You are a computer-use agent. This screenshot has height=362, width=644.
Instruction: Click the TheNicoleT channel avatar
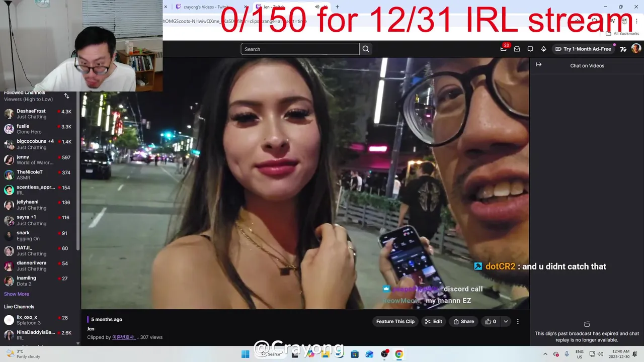pyautogui.click(x=9, y=174)
